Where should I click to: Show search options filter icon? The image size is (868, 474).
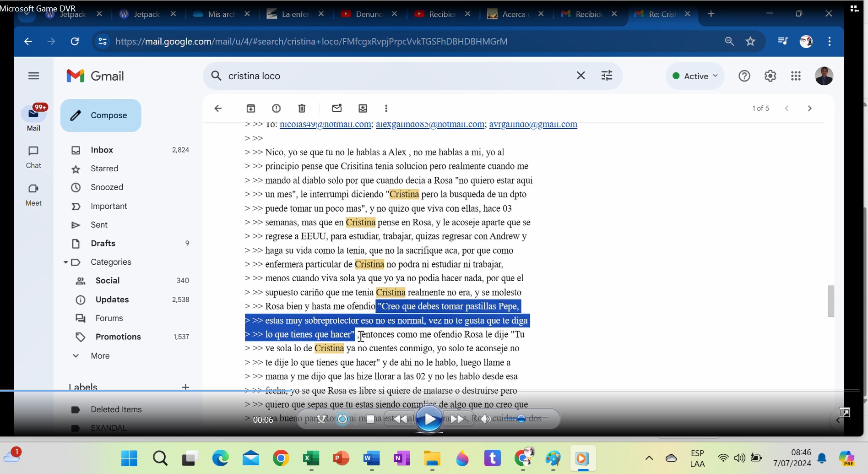[x=607, y=76]
